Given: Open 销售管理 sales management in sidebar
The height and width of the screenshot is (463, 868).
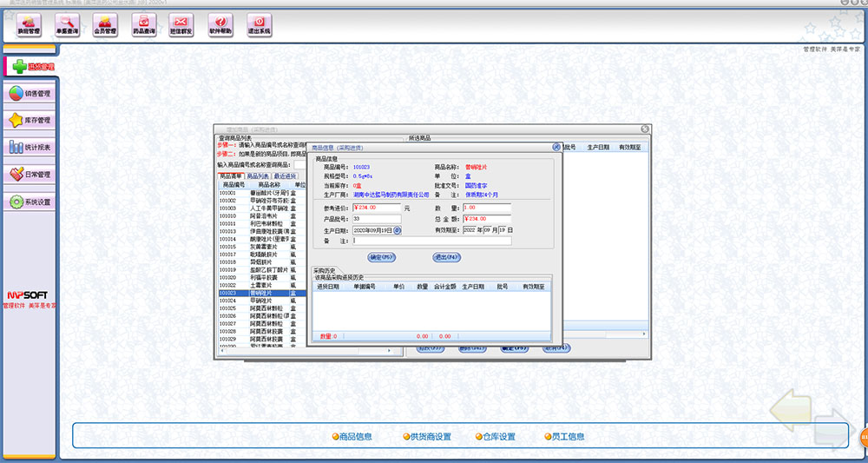Looking at the screenshot, I should tap(30, 93).
